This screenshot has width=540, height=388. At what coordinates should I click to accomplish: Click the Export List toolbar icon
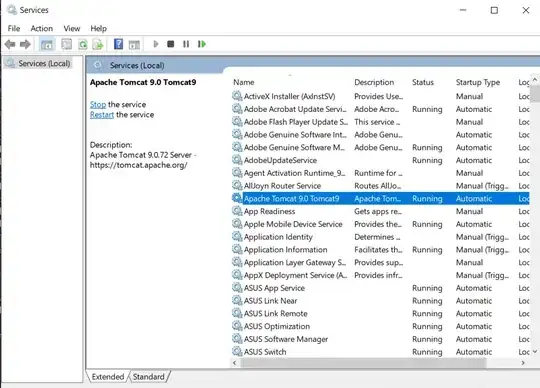98,44
